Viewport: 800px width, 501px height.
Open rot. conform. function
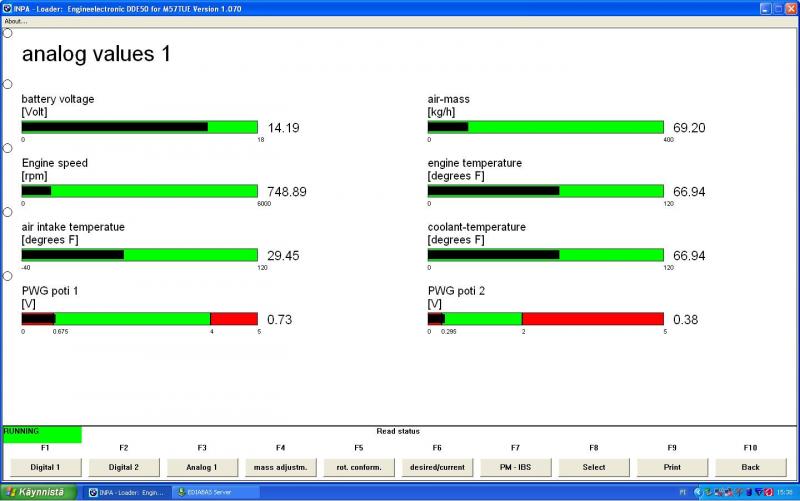click(x=359, y=467)
